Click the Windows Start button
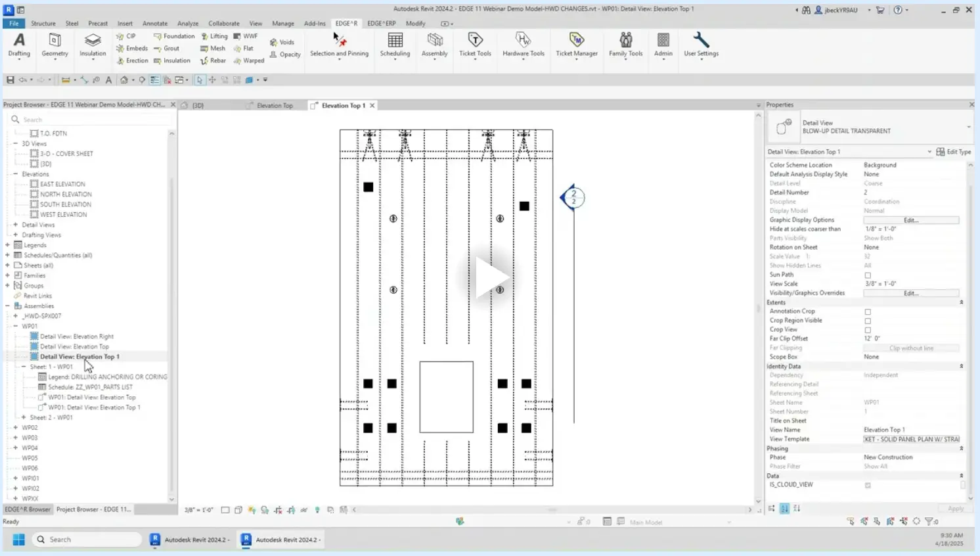This screenshot has height=556, width=980. (x=18, y=540)
